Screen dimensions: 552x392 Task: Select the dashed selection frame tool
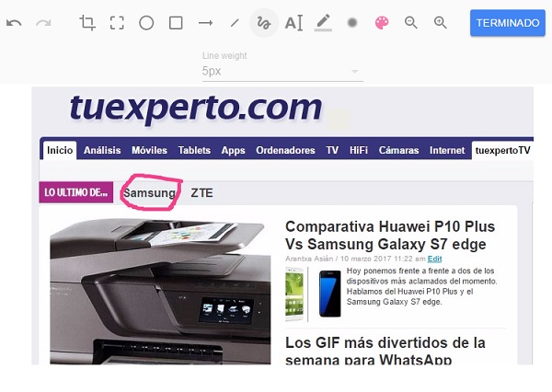click(x=117, y=23)
